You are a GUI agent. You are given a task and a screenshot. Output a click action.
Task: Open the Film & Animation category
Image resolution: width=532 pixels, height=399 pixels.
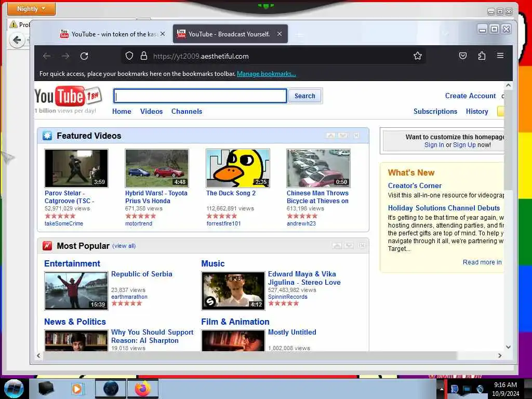pyautogui.click(x=235, y=322)
